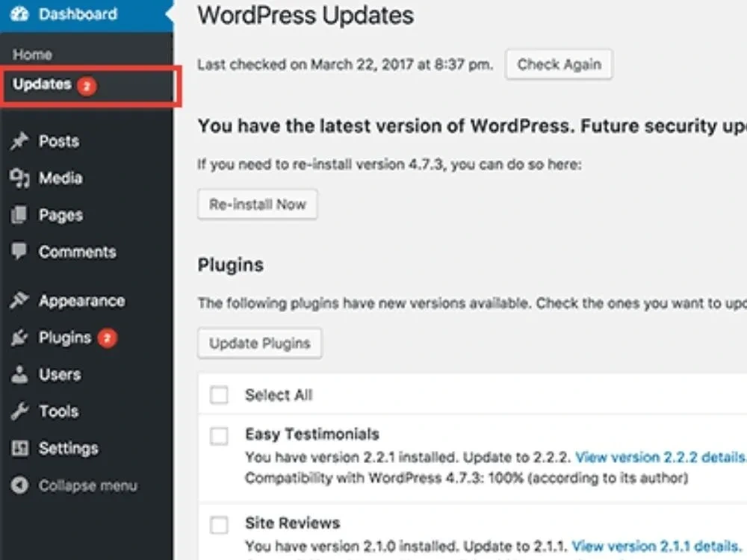Click the Dashboard gauge icon
The height and width of the screenshot is (560, 747).
tap(19, 14)
